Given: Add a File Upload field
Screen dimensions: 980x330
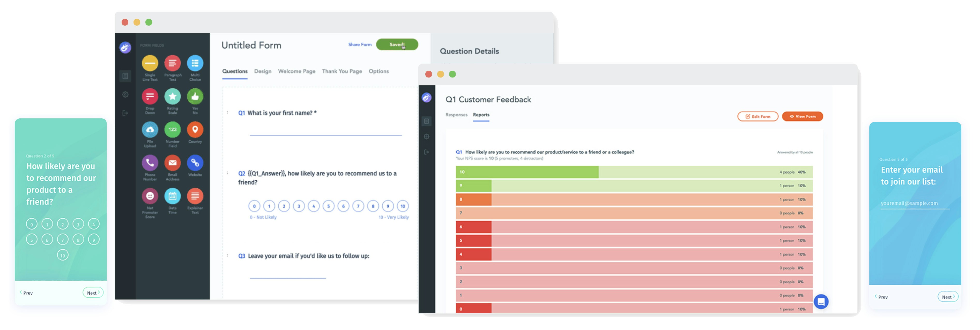Looking at the screenshot, I should tap(150, 130).
